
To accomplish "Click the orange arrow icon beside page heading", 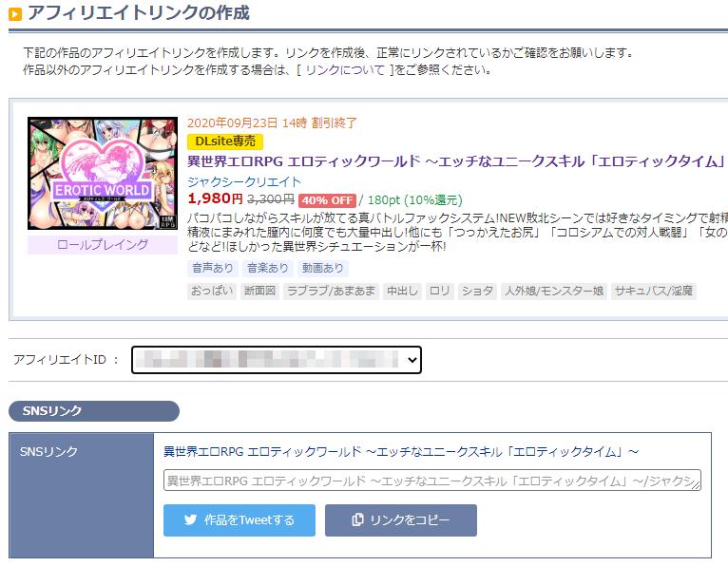I will pyautogui.click(x=15, y=14).
